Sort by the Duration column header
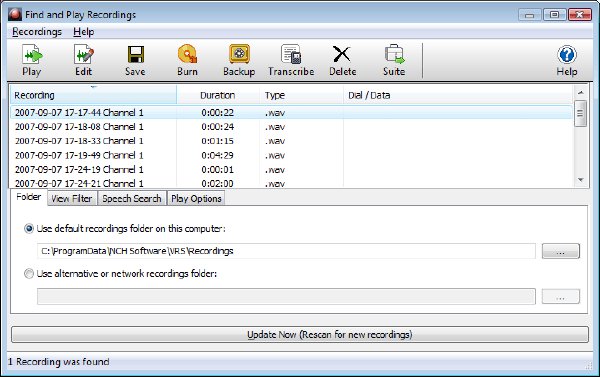This screenshot has height=377, width=600. (218, 95)
